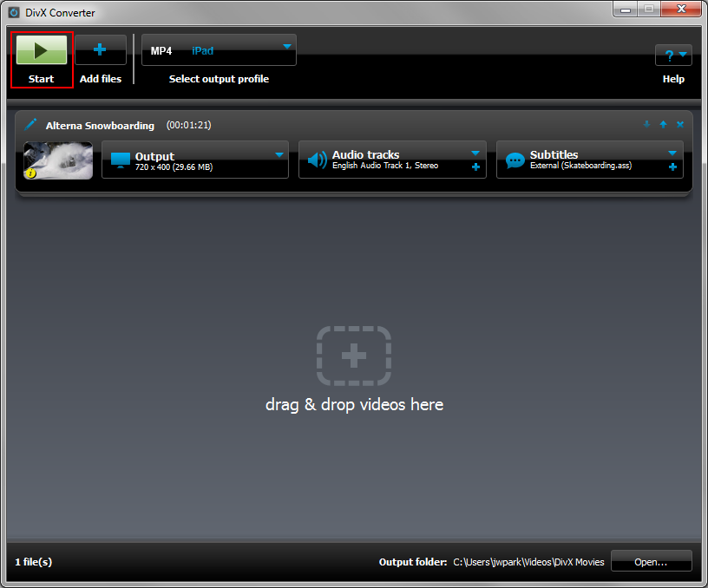Open the Help question mark menu

(673, 55)
